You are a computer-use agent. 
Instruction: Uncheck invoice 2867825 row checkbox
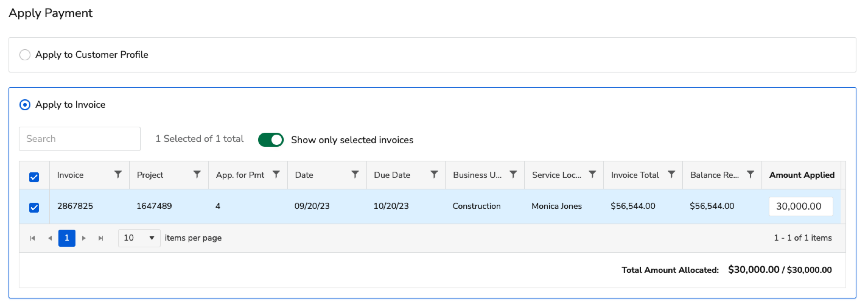(x=34, y=207)
